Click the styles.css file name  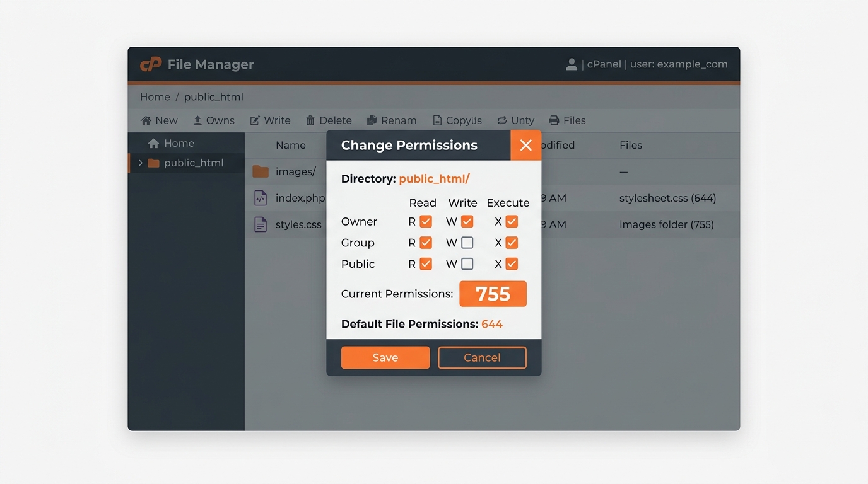point(298,224)
